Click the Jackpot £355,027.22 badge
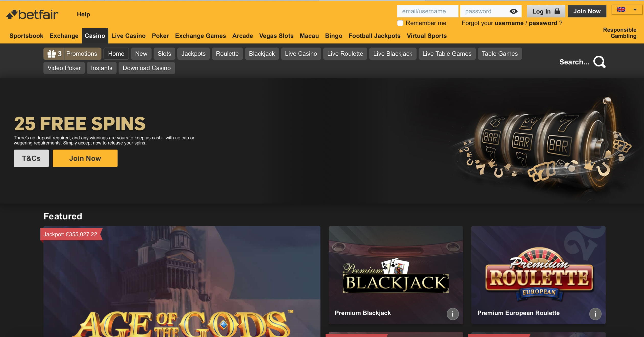 coord(71,234)
